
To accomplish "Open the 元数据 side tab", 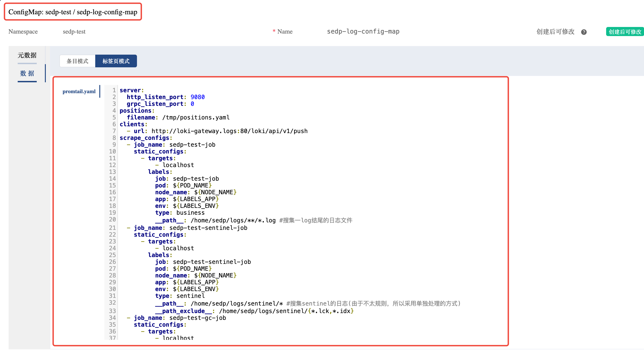I will pyautogui.click(x=27, y=55).
